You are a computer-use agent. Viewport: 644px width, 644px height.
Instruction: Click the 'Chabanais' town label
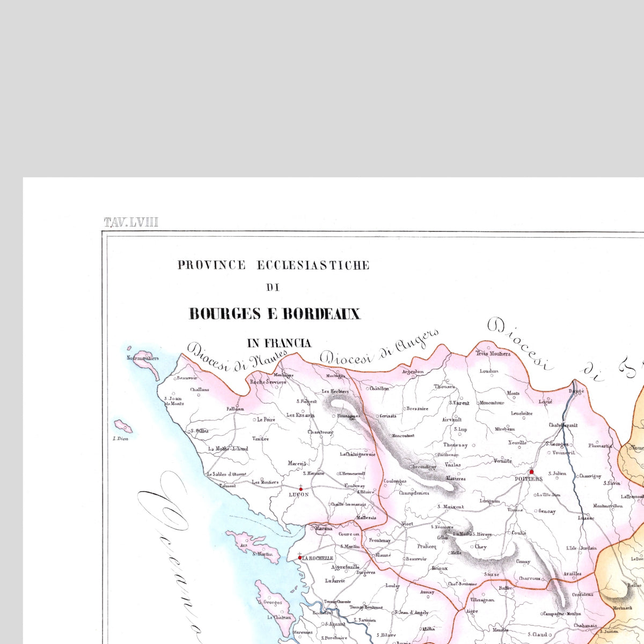[586, 625]
